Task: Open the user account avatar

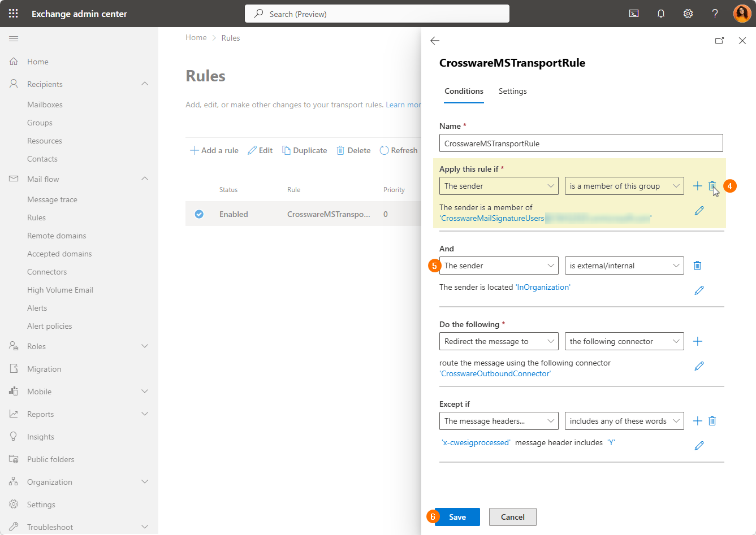Action: (x=742, y=14)
